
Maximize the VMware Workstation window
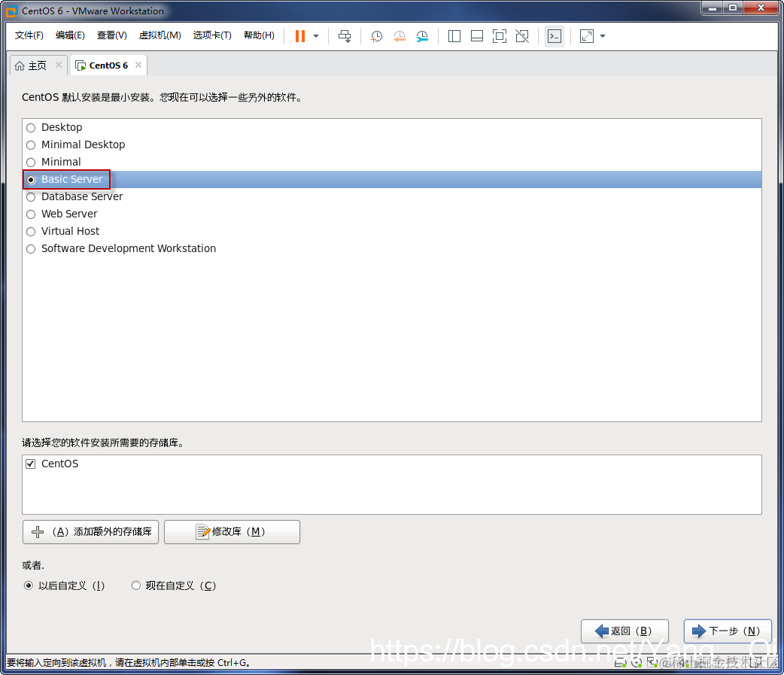[x=733, y=8]
